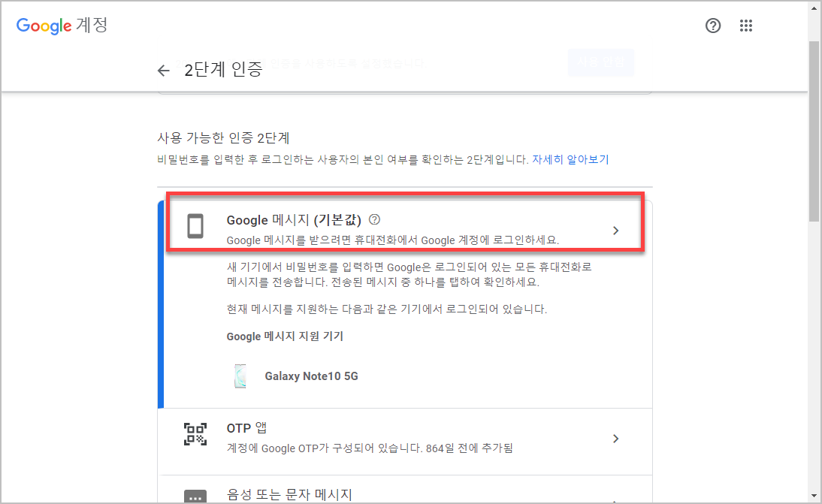Click the scrollbar down arrow
Viewport: 822px width, 504px height.
(x=814, y=496)
